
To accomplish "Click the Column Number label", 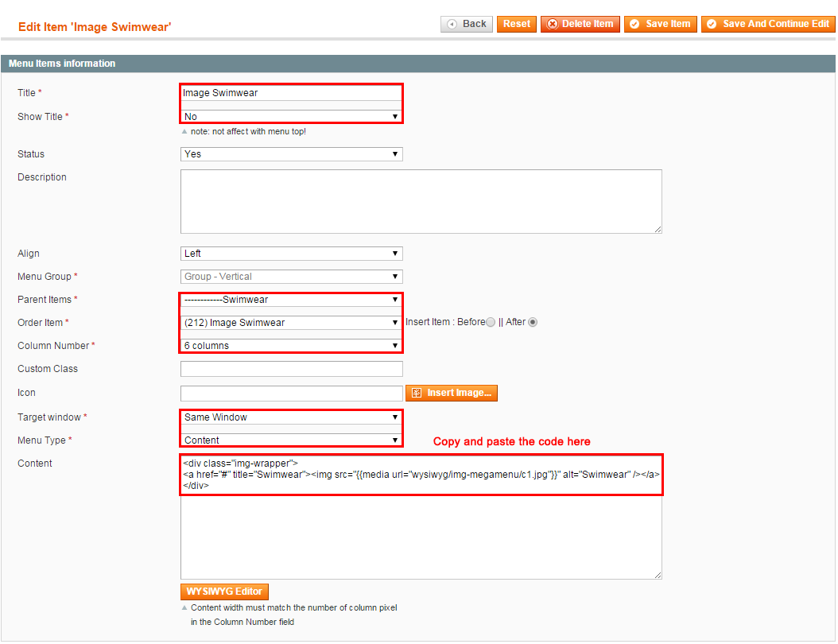I will tap(53, 346).
